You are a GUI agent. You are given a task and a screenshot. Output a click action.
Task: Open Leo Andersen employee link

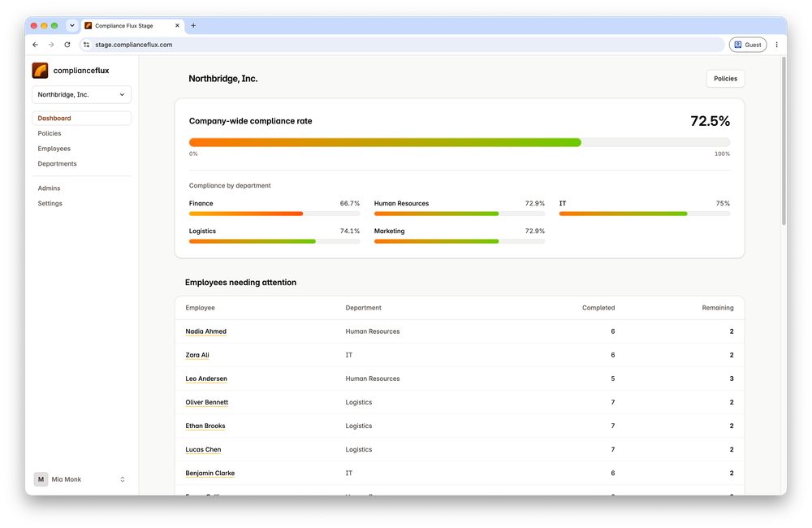[x=206, y=379]
